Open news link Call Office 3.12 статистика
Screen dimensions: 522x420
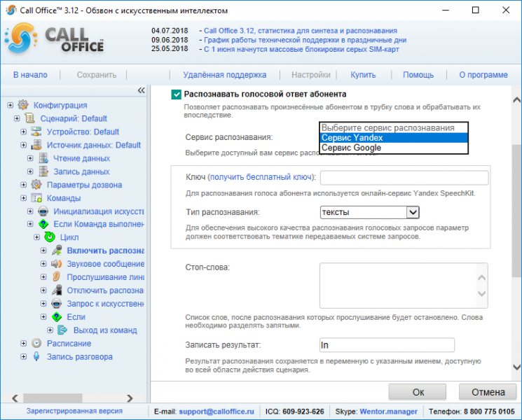(301, 31)
